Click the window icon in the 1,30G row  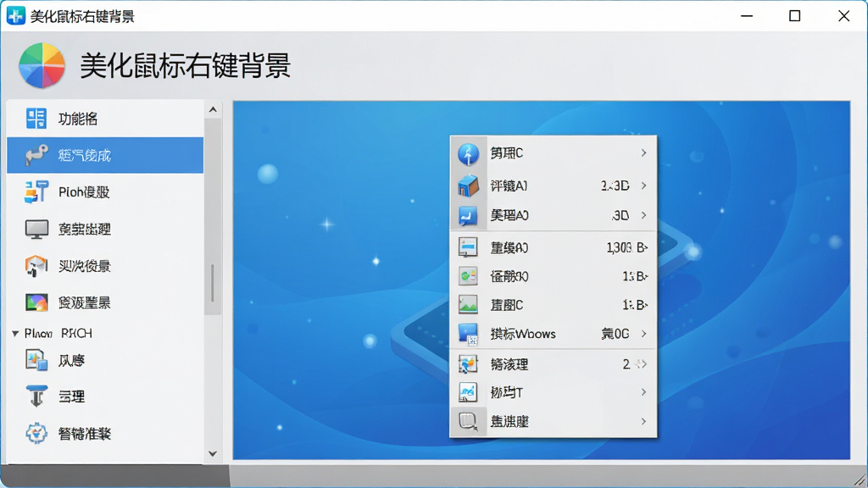pos(468,247)
